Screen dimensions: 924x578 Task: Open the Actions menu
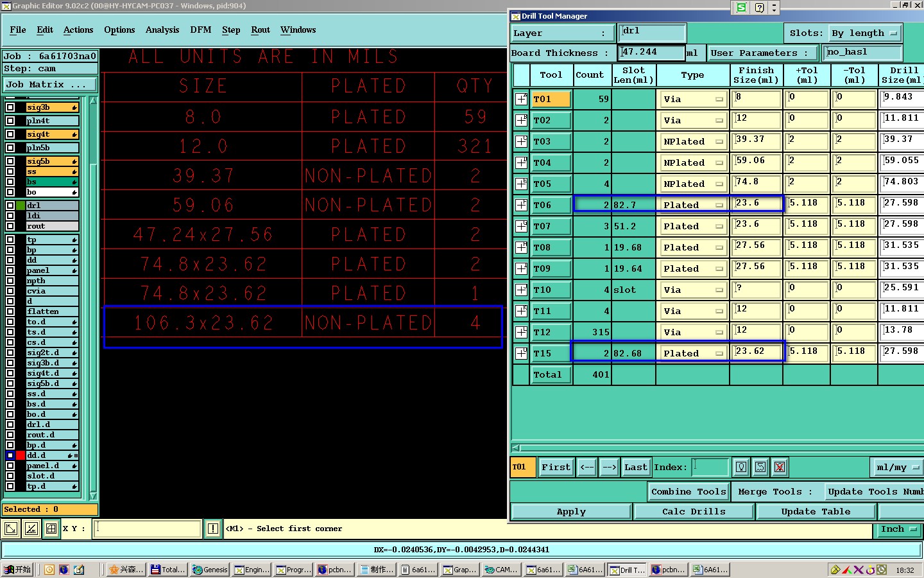pos(78,30)
